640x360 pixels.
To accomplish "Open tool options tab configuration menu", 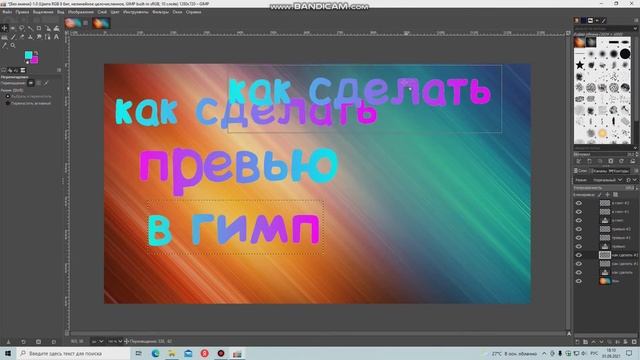I will click(59, 70).
